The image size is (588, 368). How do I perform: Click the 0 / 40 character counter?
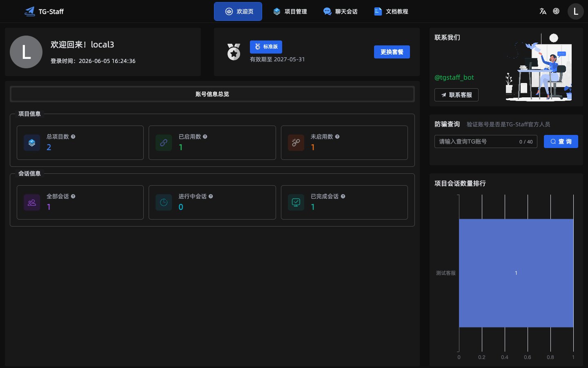pyautogui.click(x=526, y=142)
